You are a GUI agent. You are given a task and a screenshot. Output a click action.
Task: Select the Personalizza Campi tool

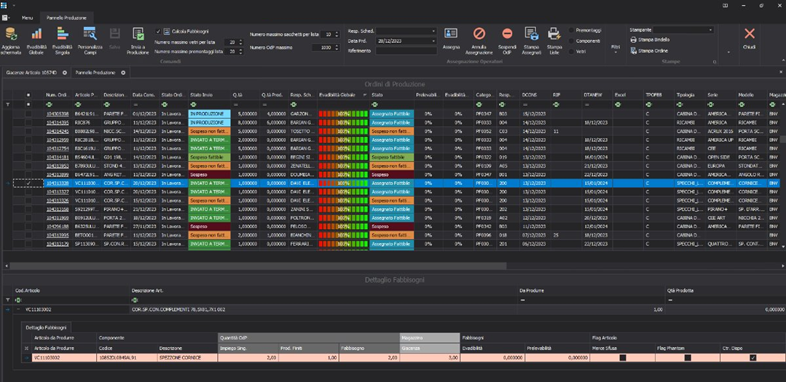(90, 34)
